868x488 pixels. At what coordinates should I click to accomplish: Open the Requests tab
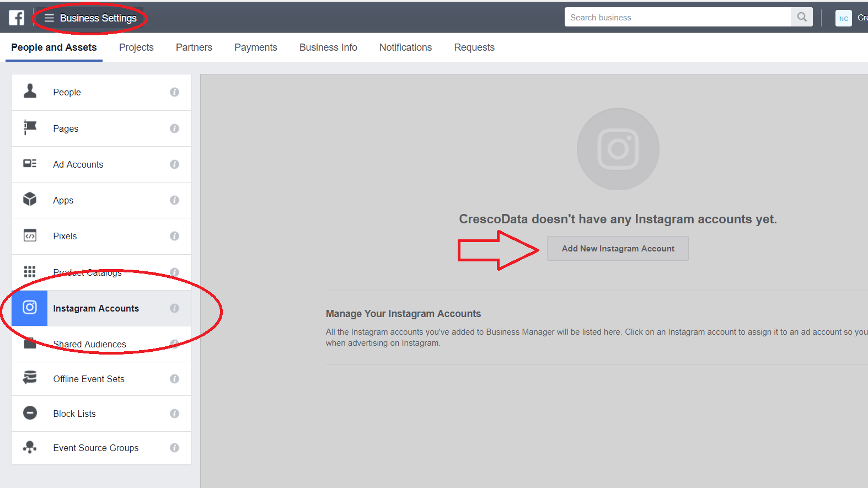(474, 47)
